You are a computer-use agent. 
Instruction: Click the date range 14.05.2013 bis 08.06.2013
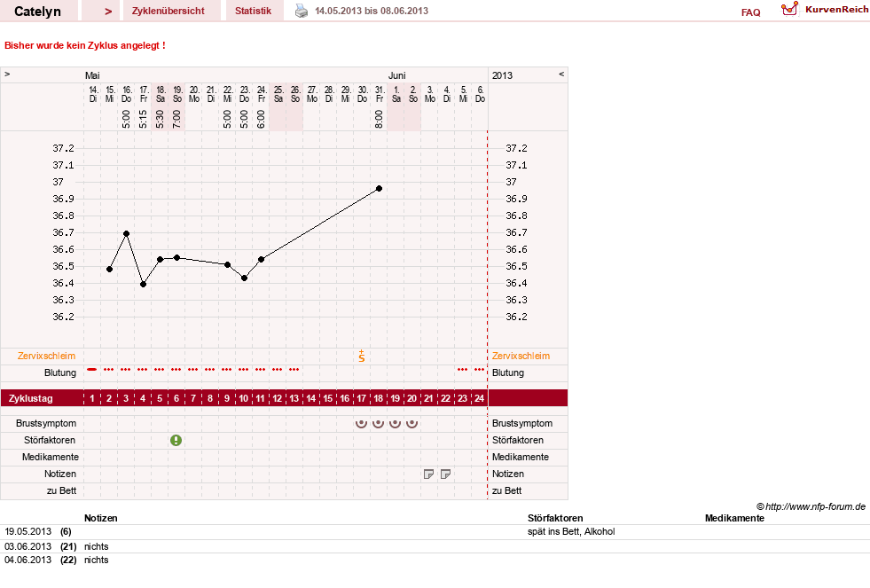pos(372,11)
